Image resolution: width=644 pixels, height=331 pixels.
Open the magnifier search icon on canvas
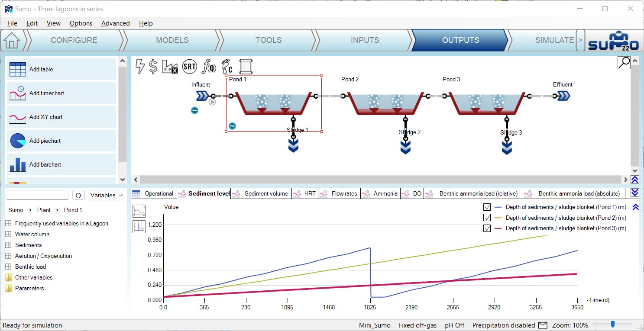pyautogui.click(x=624, y=63)
